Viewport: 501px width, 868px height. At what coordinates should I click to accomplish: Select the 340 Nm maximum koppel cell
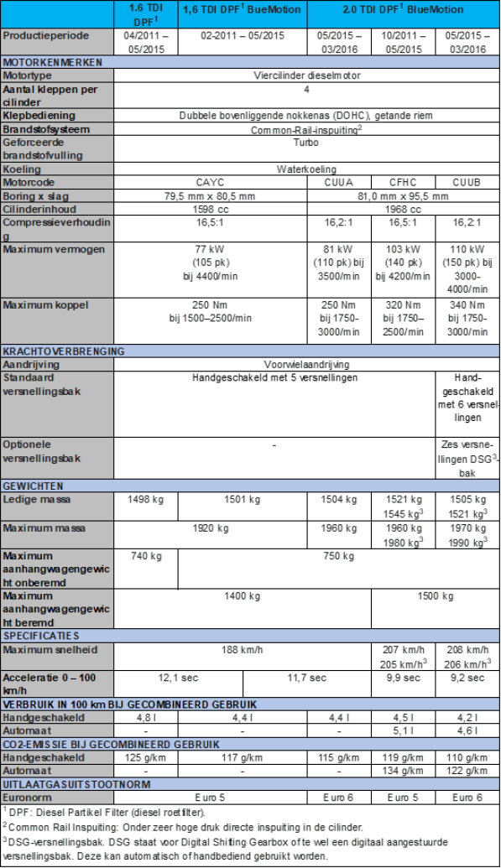(467, 319)
